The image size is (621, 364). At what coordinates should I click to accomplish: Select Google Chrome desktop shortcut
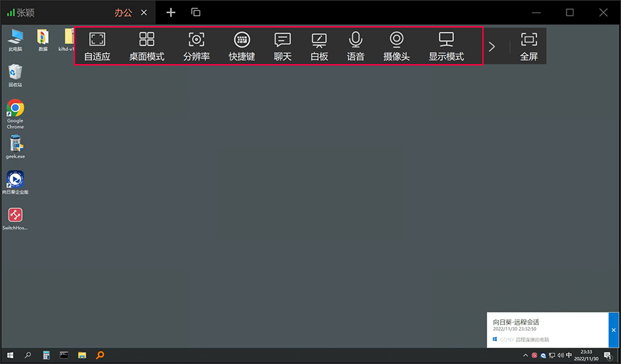15,114
